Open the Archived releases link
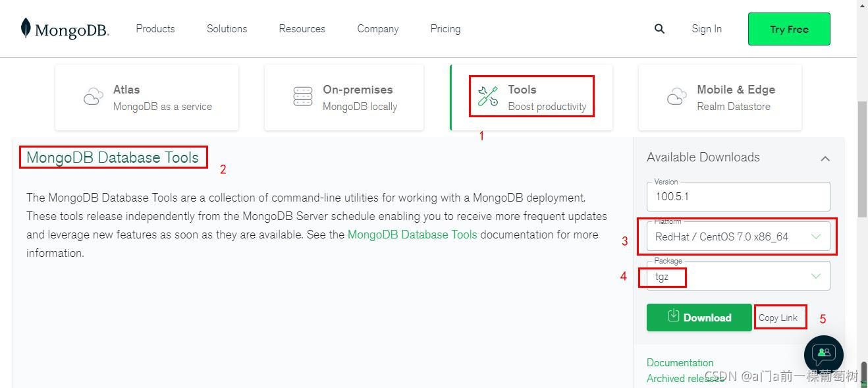This screenshot has height=388, width=868. click(685, 378)
